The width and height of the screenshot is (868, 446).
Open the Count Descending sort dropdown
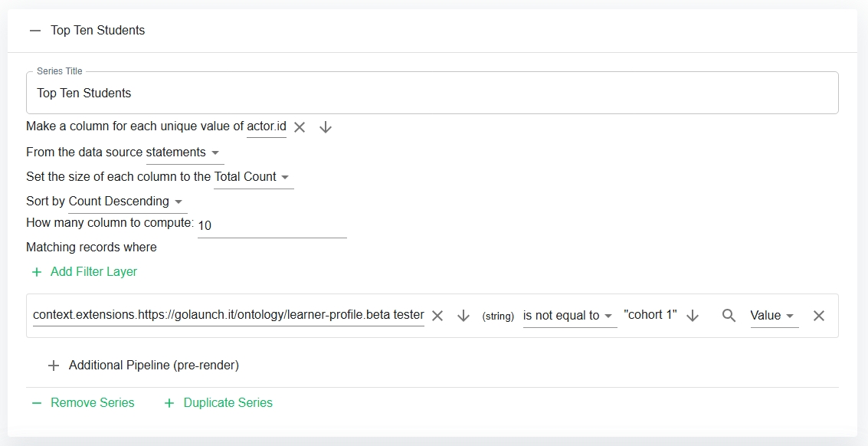point(127,202)
